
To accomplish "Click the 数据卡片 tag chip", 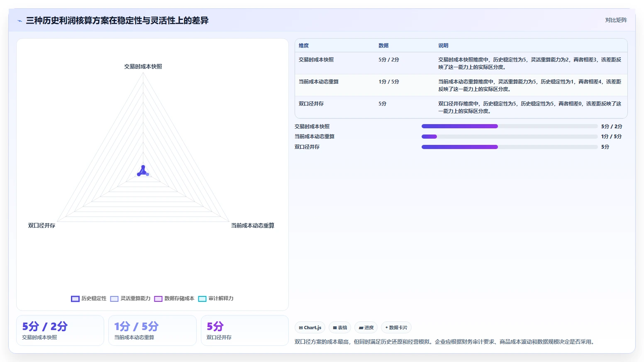I will [x=396, y=328].
